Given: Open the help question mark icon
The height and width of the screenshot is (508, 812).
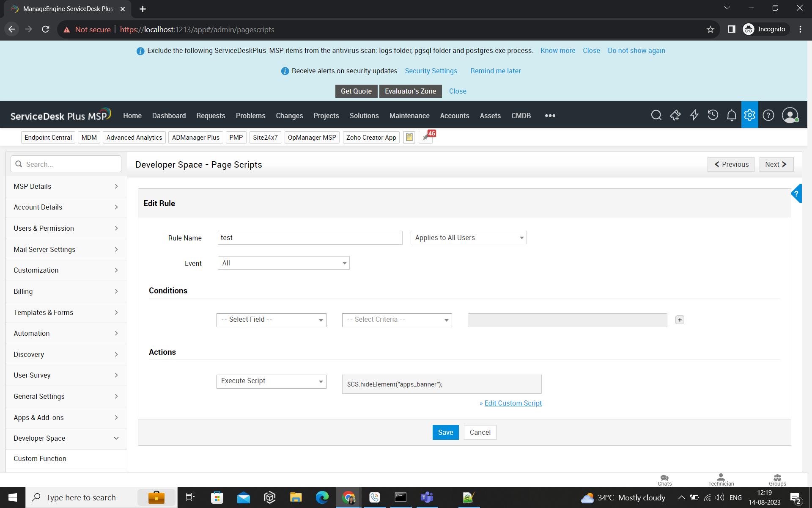Looking at the screenshot, I should [768, 115].
